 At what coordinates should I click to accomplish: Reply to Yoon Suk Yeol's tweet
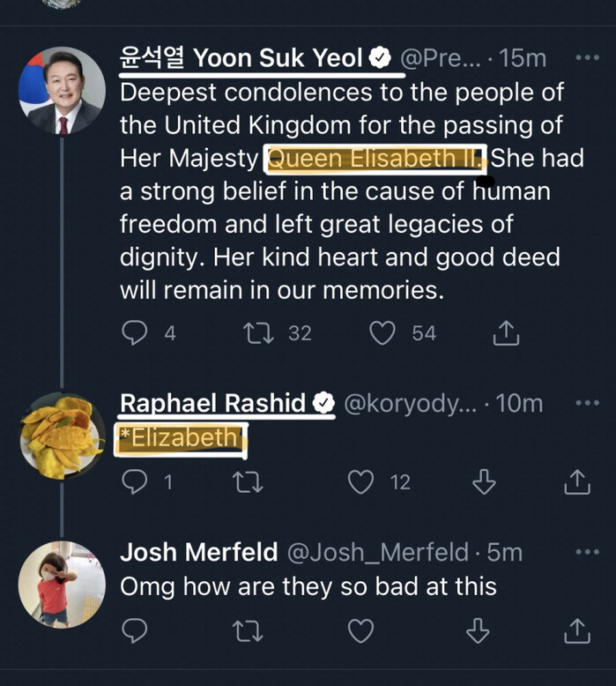[135, 332]
